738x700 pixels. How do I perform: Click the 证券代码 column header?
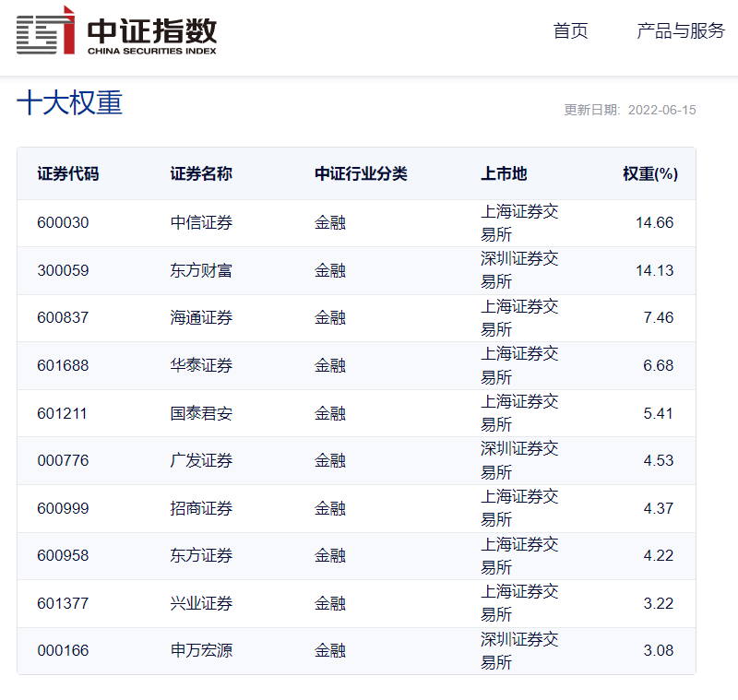(68, 174)
